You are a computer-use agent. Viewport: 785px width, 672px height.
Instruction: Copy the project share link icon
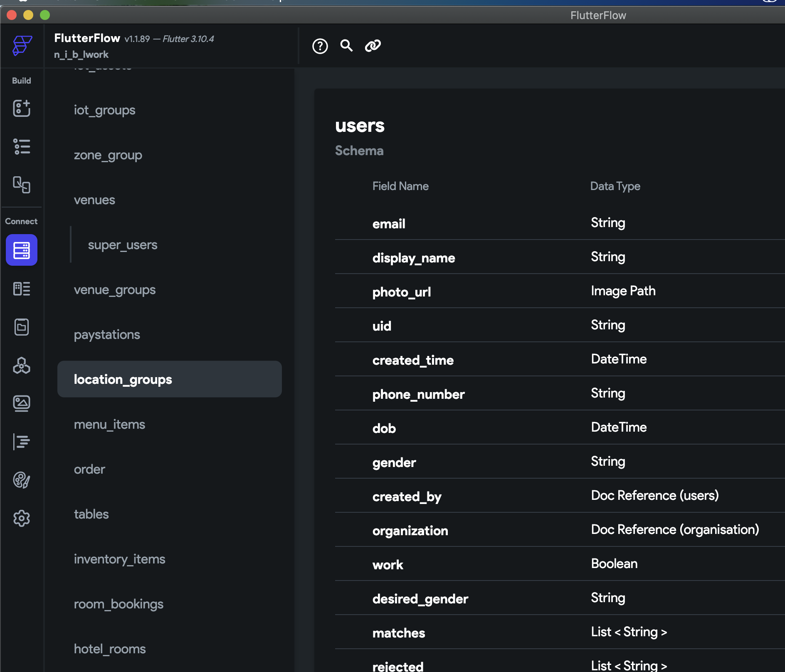pos(373,46)
